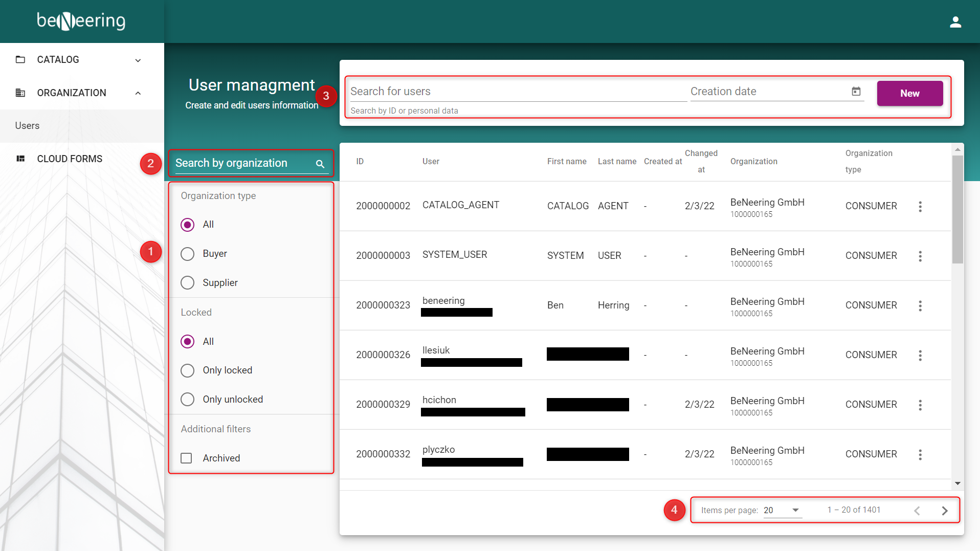Viewport: 980px width, 551px height.
Task: Open three-dot menu for SYSTEM_USER row
Action: pyautogui.click(x=920, y=256)
